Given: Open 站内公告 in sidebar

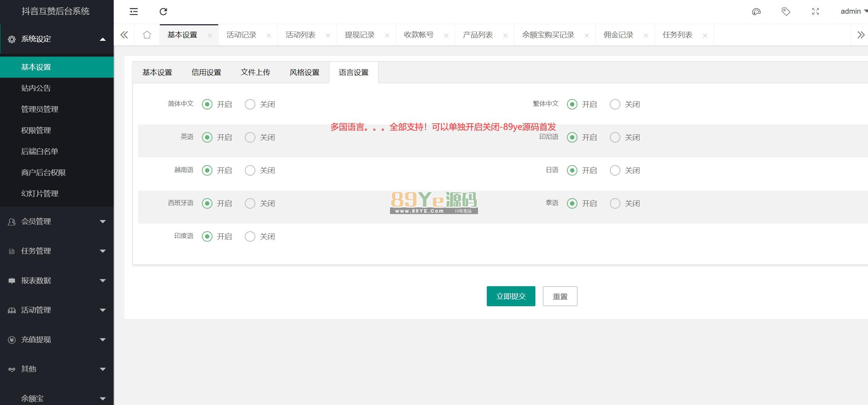Looking at the screenshot, I should point(57,88).
